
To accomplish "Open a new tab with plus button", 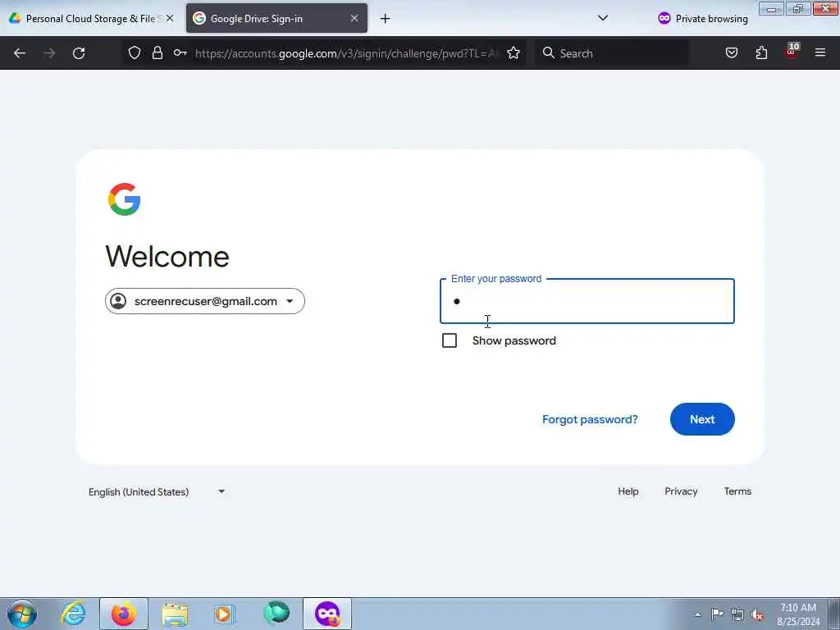I will pyautogui.click(x=385, y=19).
